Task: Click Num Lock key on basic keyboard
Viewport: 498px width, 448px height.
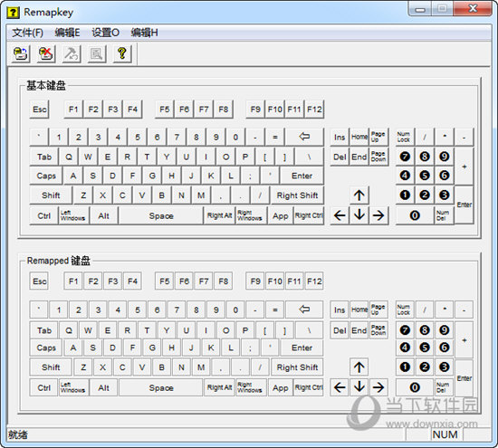Action: (405, 137)
